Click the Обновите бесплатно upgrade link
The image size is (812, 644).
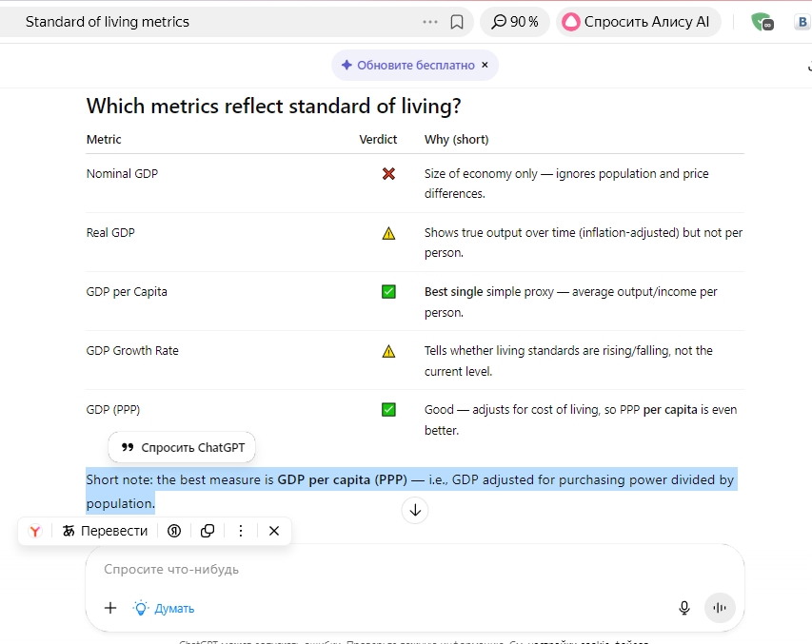click(x=415, y=66)
